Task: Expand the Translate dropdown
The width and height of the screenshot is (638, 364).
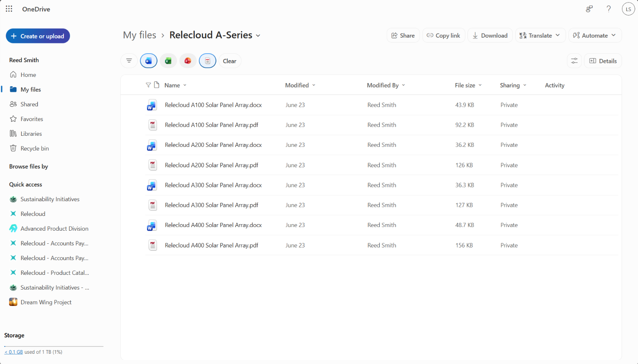Action: pos(540,36)
